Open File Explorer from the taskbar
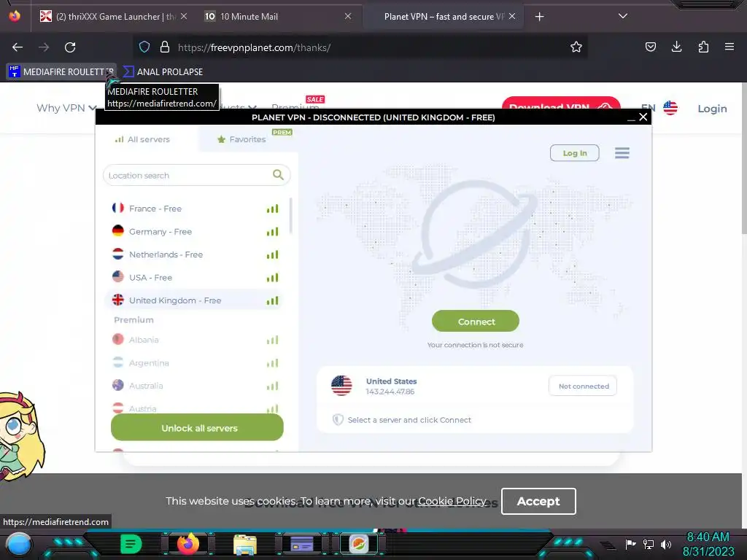Screen dimensions: 747x560 click(x=245, y=545)
